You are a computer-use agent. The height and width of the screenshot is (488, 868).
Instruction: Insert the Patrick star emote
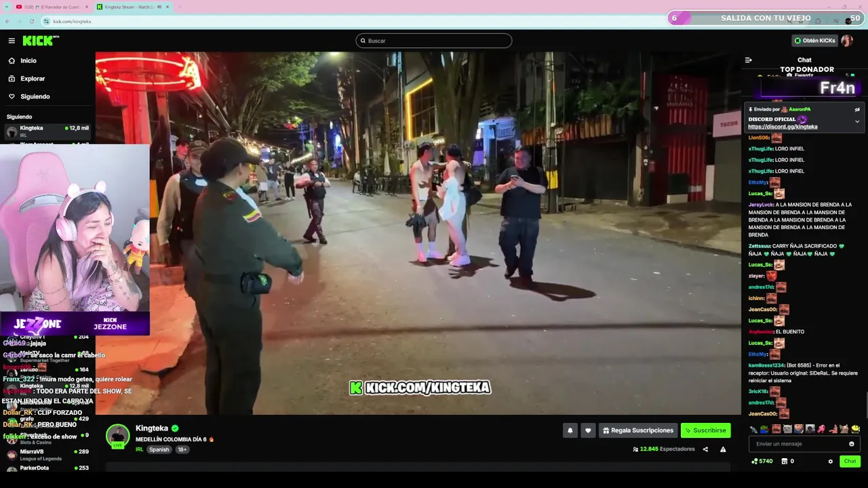[x=822, y=429]
